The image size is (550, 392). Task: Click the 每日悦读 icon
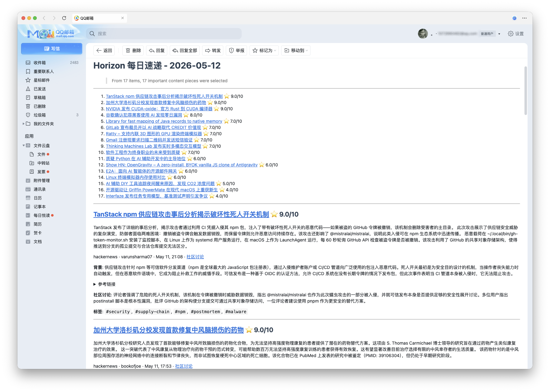click(x=28, y=215)
